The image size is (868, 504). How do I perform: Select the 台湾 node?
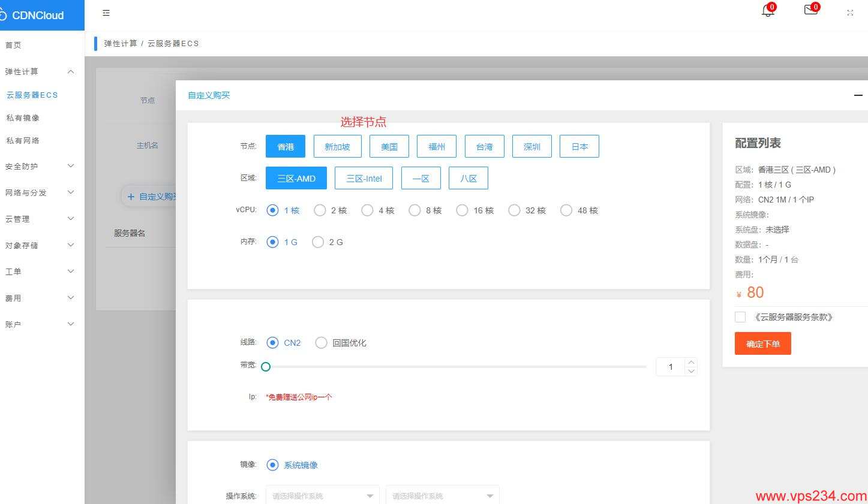coord(485,146)
